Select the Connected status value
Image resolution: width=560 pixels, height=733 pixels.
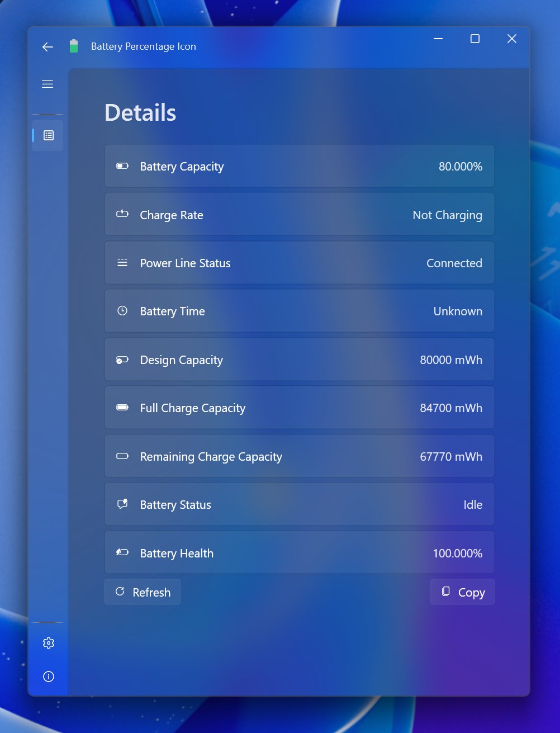click(x=454, y=263)
